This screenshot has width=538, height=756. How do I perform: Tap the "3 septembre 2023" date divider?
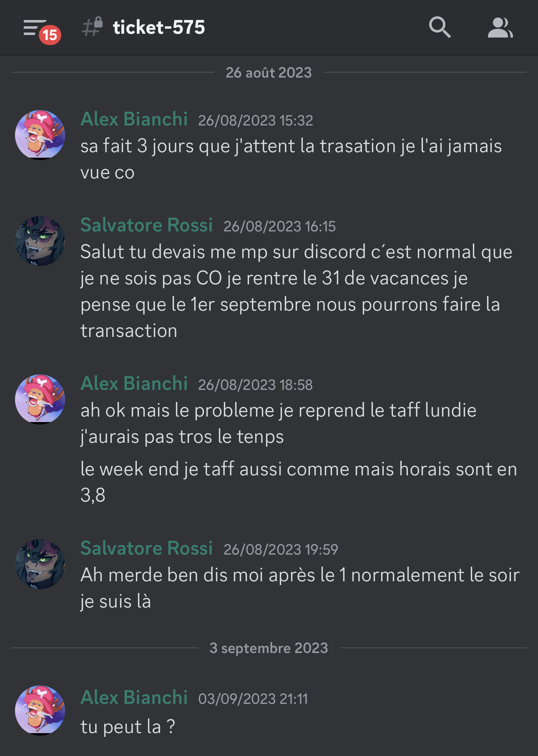click(269, 648)
